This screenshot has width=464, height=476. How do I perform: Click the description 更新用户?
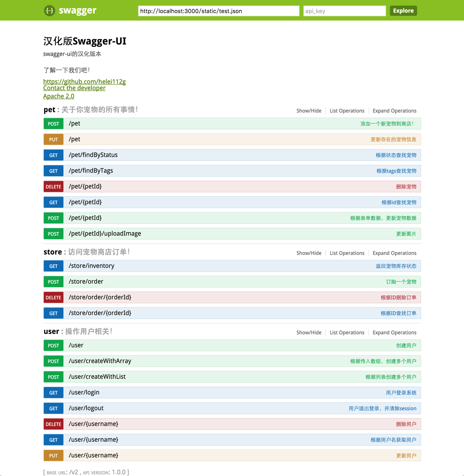(x=406, y=456)
